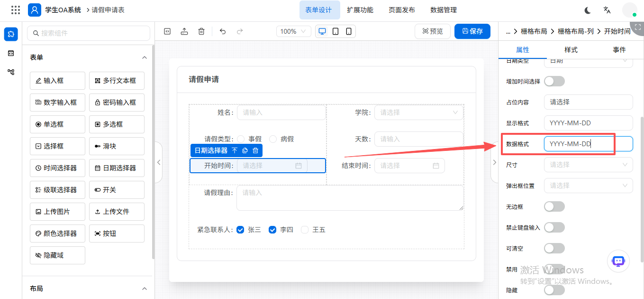Open the user profile avatar circle

(x=629, y=10)
